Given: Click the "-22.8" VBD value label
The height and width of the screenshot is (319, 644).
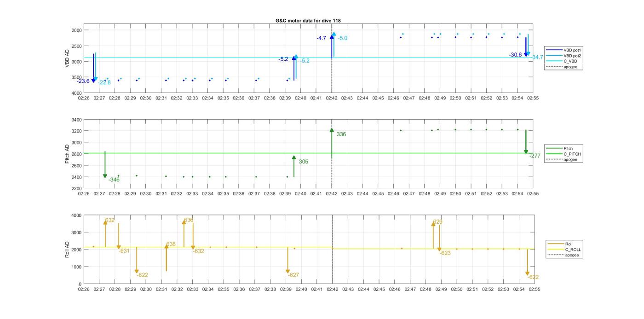Looking at the screenshot, I should coord(104,82).
